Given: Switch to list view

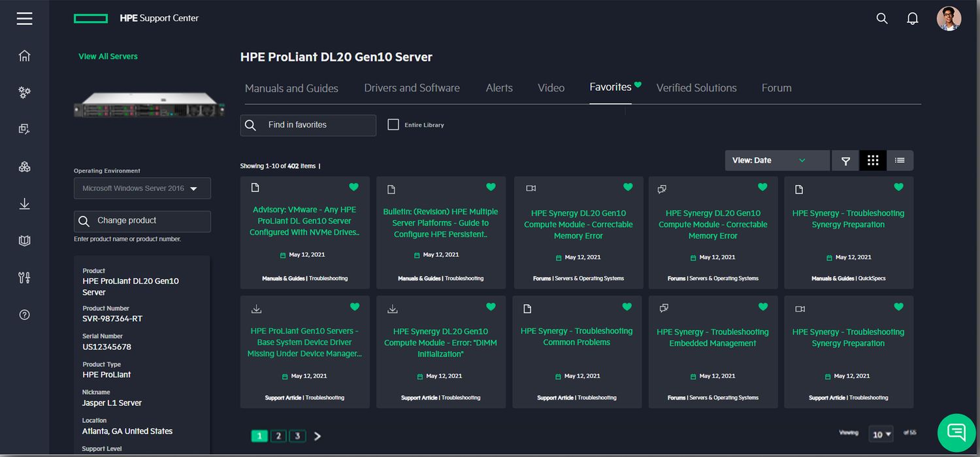Looking at the screenshot, I should click(900, 161).
